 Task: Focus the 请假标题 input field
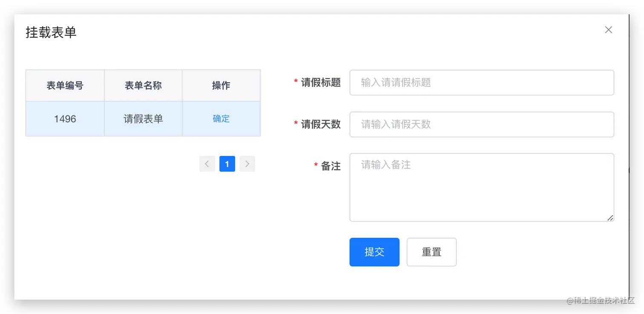(482, 83)
